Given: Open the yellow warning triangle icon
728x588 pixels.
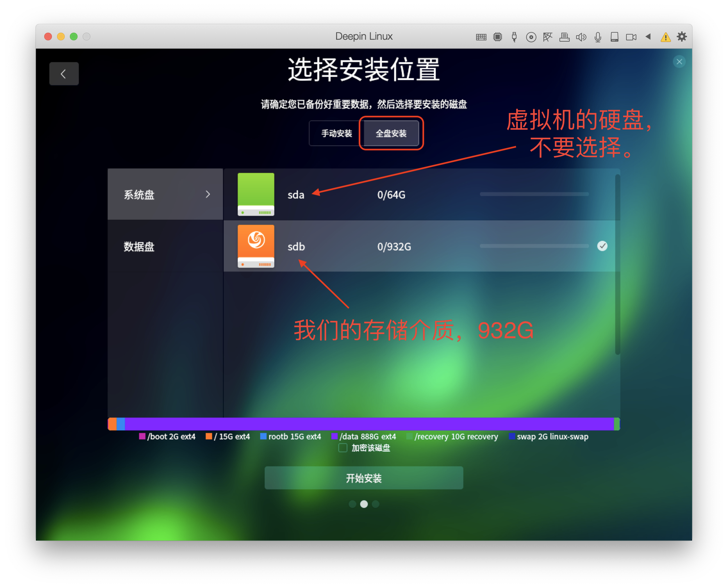Looking at the screenshot, I should tap(666, 37).
